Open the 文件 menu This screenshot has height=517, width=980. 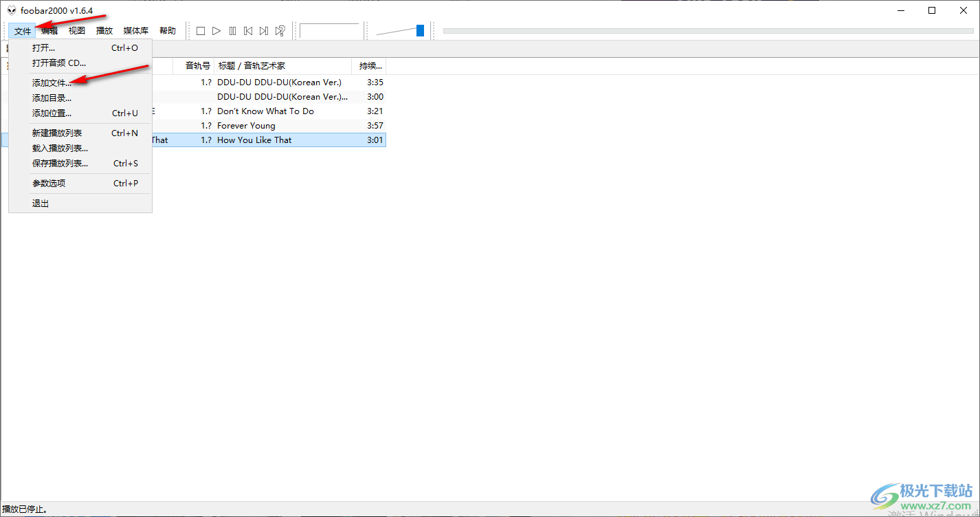23,31
